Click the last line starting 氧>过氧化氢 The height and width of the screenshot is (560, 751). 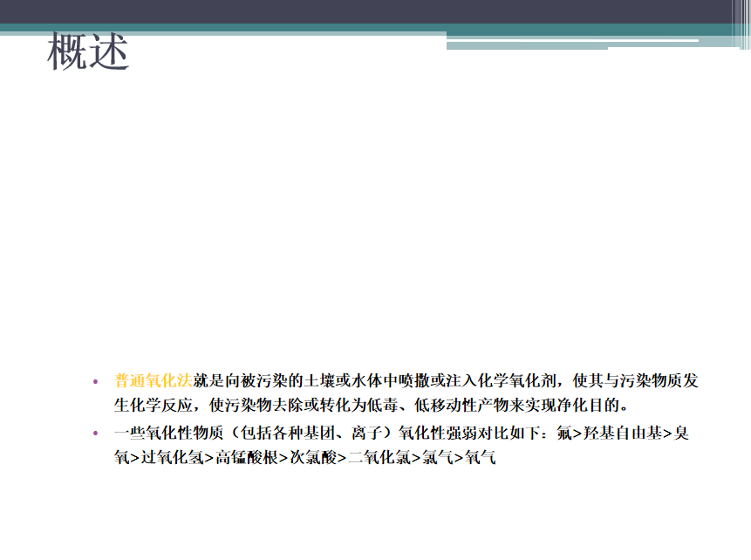coord(304,457)
